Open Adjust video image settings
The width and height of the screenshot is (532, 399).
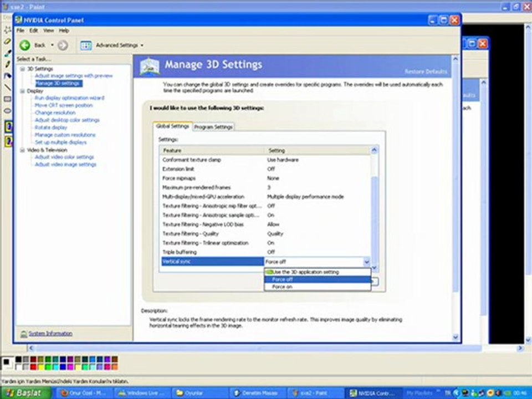tap(65, 165)
